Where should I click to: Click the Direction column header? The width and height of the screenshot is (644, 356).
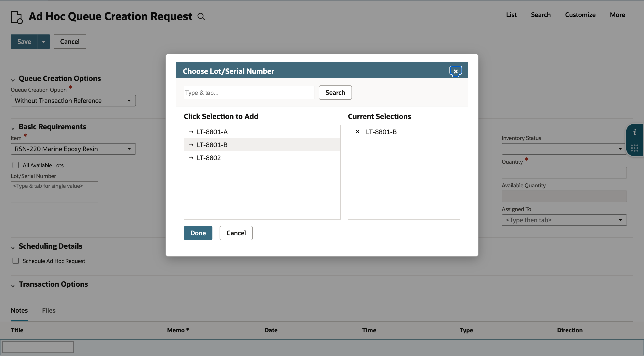coord(570,330)
